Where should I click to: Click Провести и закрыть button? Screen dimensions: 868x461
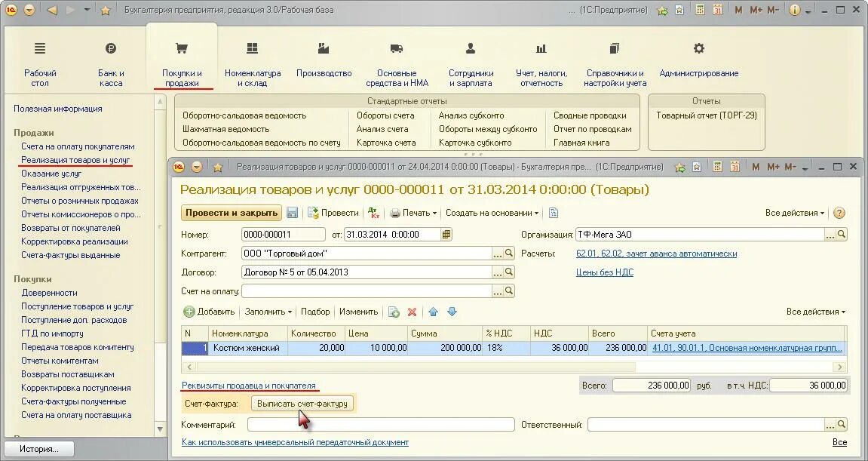232,213
